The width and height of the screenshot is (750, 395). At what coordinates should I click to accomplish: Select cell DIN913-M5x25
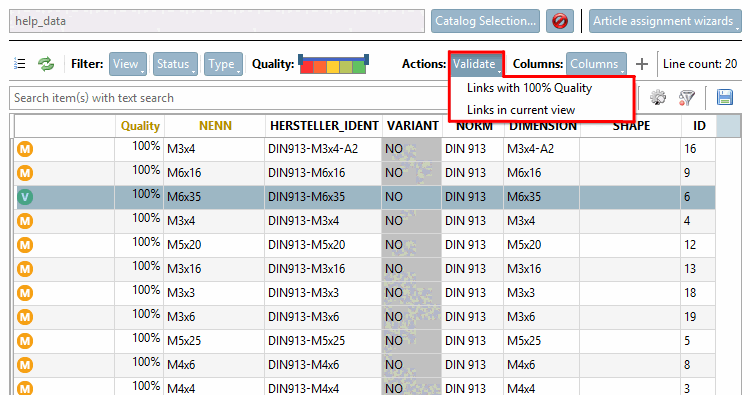coord(323,341)
